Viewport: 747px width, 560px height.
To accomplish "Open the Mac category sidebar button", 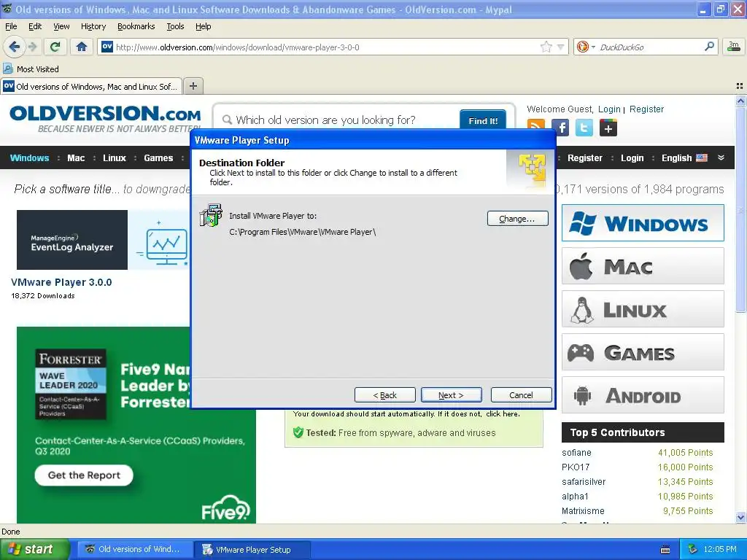I will pyautogui.click(x=643, y=265).
